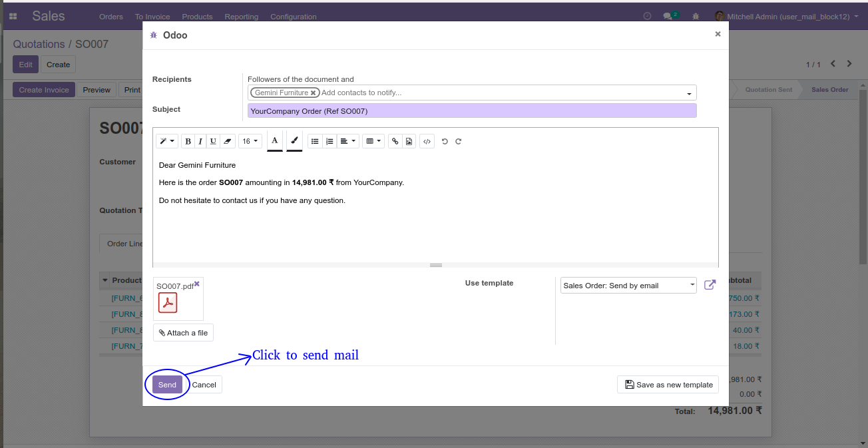Click the Send button
Image resolution: width=868 pixels, height=448 pixels.
[x=167, y=385]
